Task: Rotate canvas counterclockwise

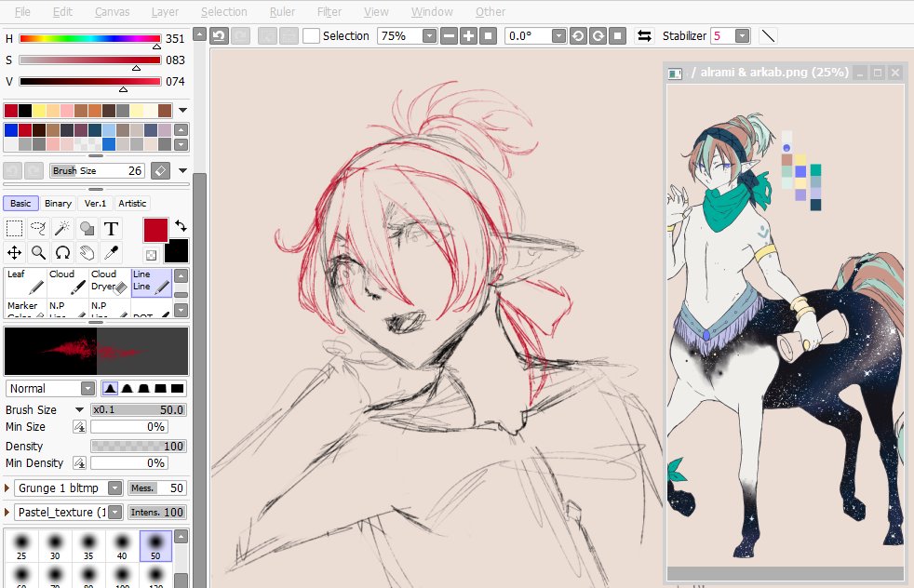Action: coord(578,36)
